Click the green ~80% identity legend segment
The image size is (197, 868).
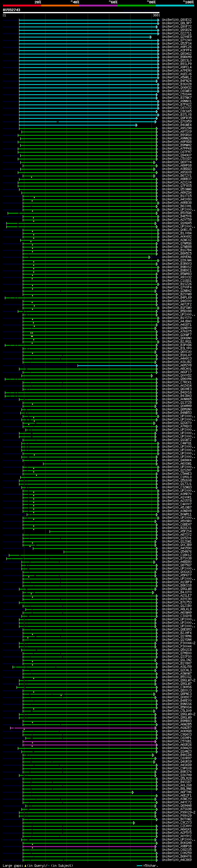tap(137, 6)
